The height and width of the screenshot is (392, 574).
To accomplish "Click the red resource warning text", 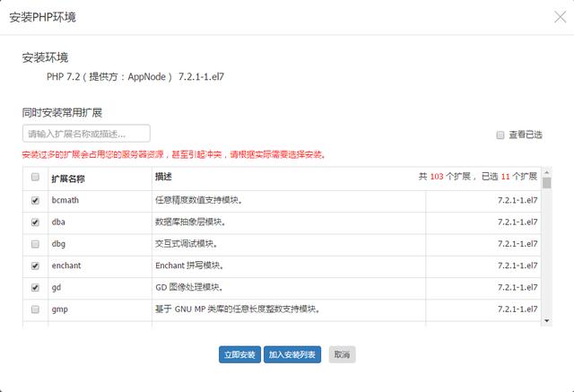I will (174, 155).
